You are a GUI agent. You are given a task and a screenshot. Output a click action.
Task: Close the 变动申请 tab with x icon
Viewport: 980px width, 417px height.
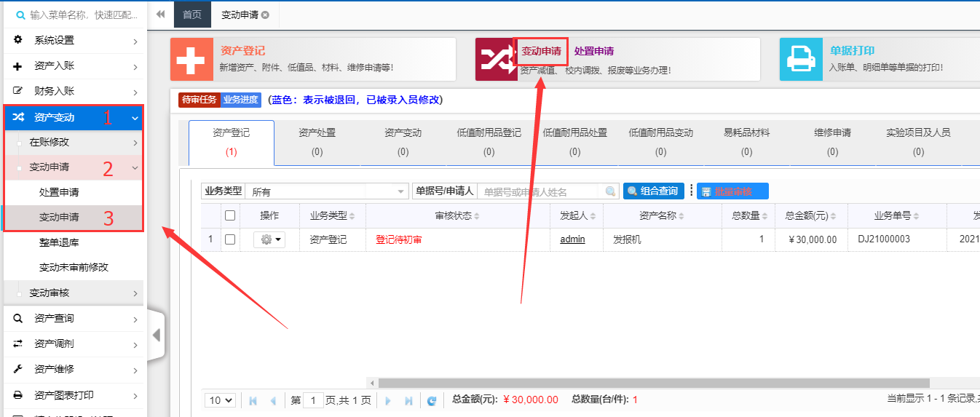265,15
